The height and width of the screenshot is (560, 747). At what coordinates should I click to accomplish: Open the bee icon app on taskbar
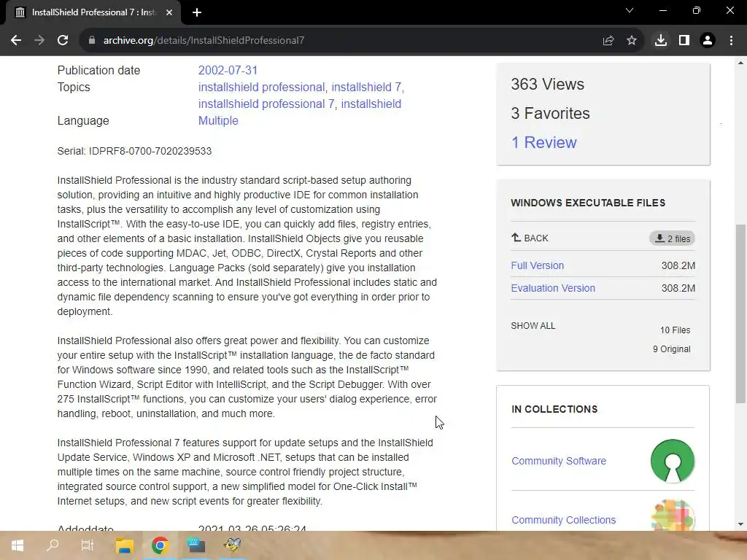pyautogui.click(x=233, y=545)
